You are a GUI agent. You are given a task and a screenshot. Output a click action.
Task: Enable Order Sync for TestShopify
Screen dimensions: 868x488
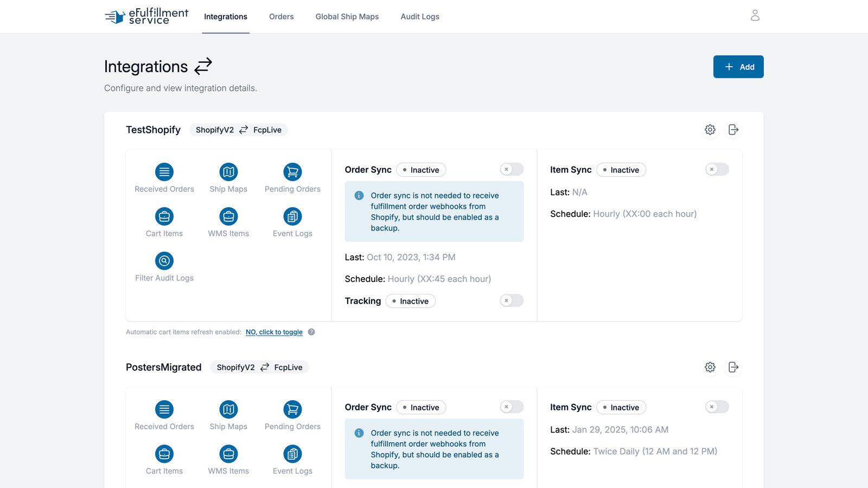510,169
